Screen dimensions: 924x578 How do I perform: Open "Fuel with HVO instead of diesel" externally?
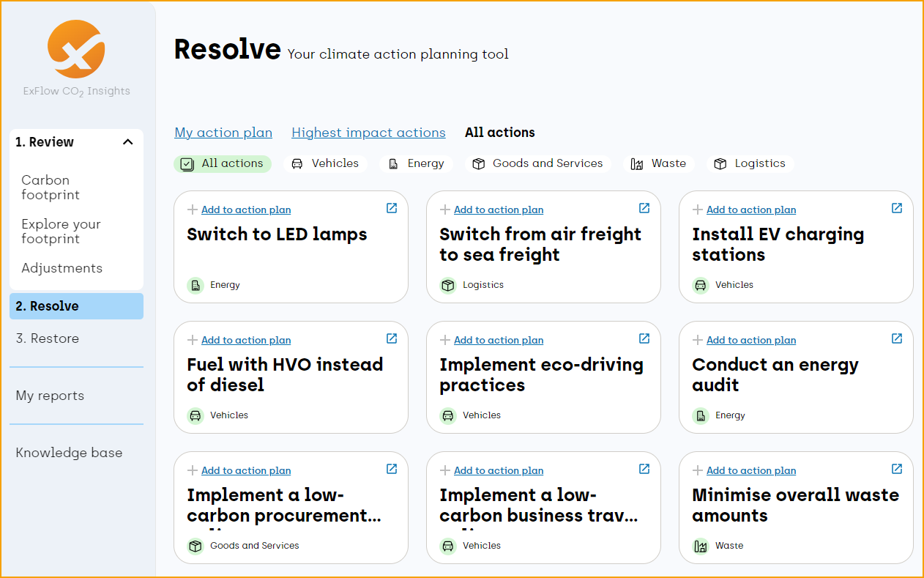(x=391, y=338)
